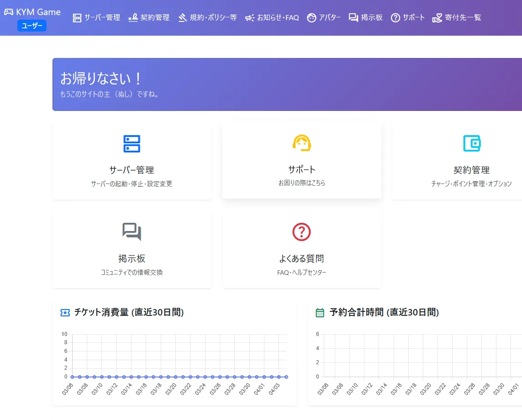Go to 規約・ポリシー等 in navbar
Screen dimensions: 522x420
click(x=207, y=18)
